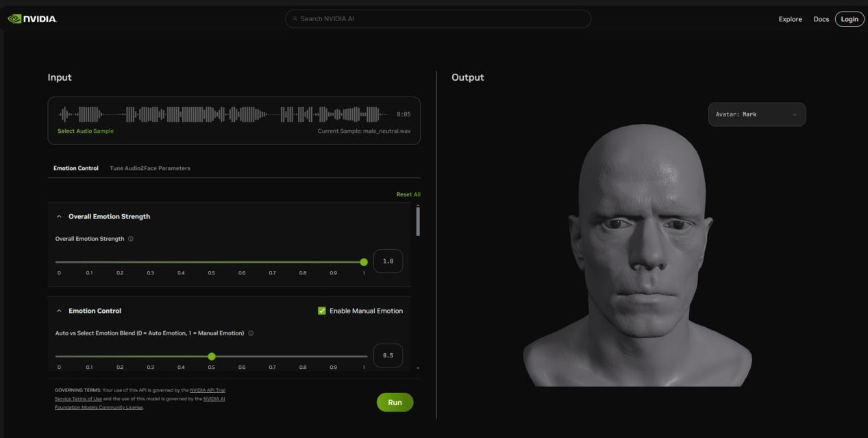
Task: Click Overall Emotion Strength slider handle
Action: point(364,262)
